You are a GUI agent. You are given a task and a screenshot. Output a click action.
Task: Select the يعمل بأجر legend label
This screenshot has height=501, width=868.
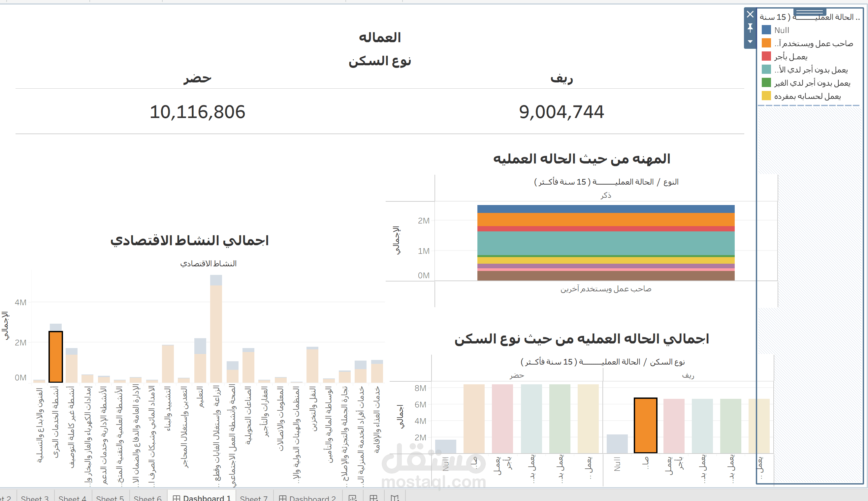pos(791,56)
